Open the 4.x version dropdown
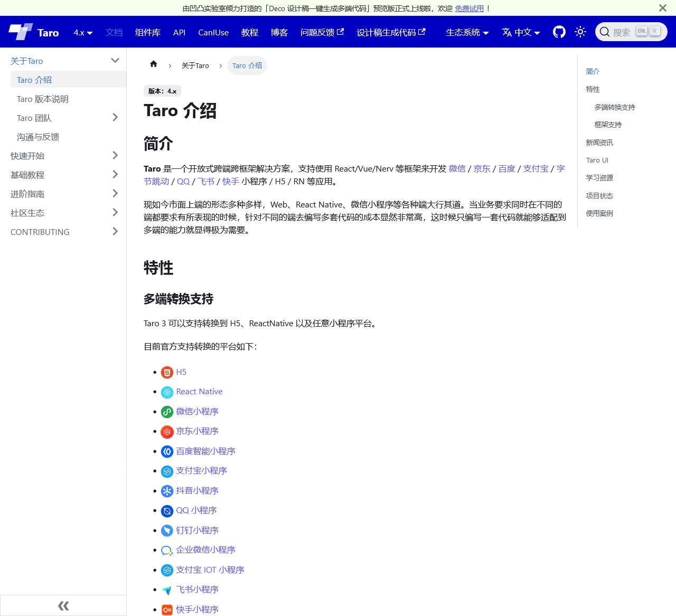 click(x=83, y=32)
